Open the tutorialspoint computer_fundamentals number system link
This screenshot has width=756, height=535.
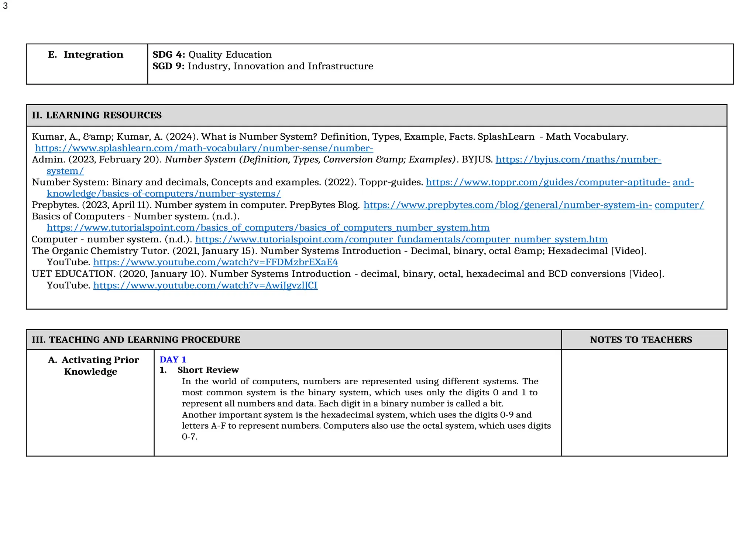401,239
